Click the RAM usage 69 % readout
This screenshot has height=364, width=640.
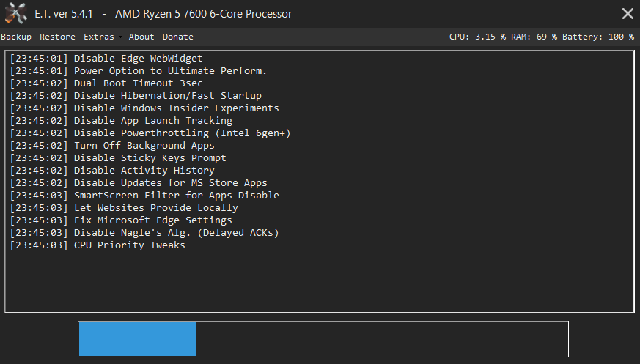click(534, 37)
